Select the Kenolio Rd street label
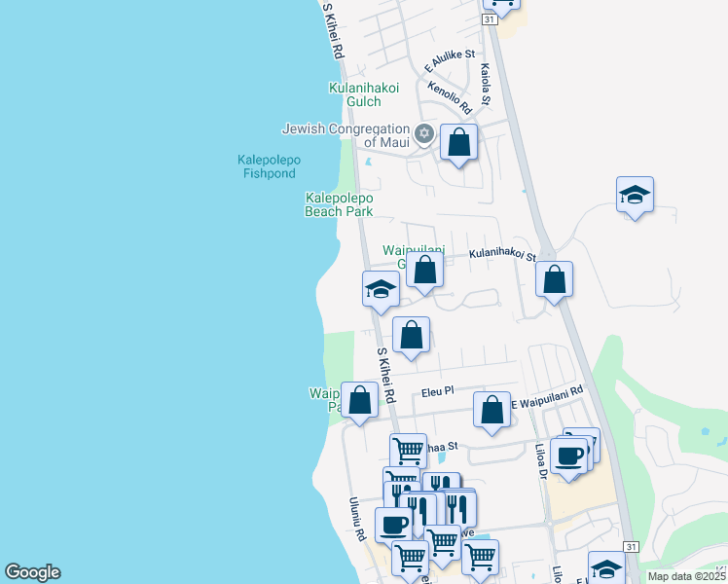The height and width of the screenshot is (584, 728). click(450, 97)
